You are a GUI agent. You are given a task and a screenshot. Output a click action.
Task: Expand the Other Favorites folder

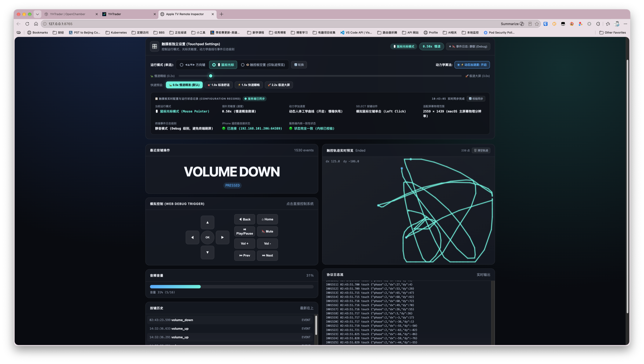tap(612, 32)
